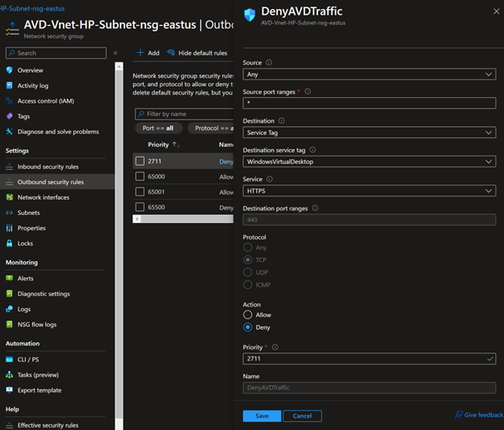The width and height of the screenshot is (504, 430).
Task: Click the Priority input field showing 2711
Action: (x=369, y=359)
